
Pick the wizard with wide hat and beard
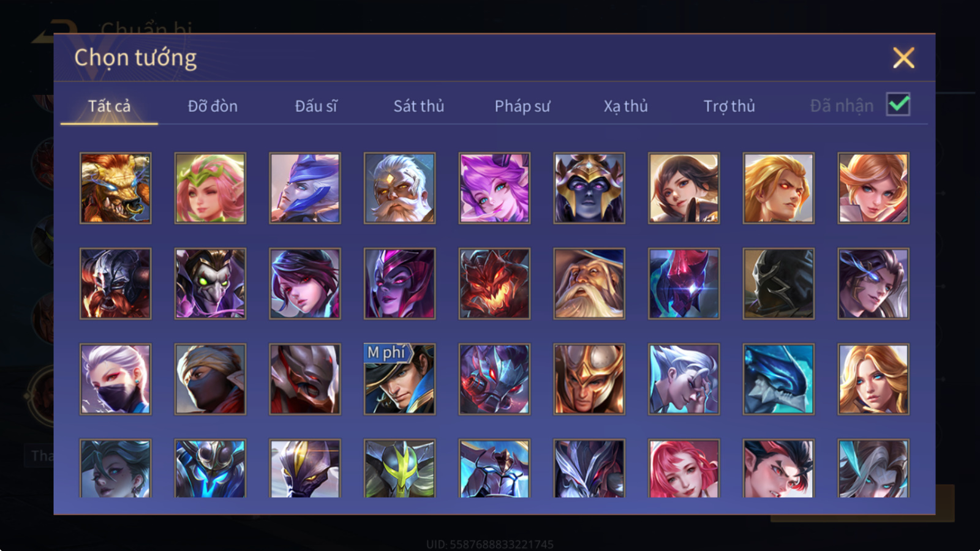tap(589, 283)
